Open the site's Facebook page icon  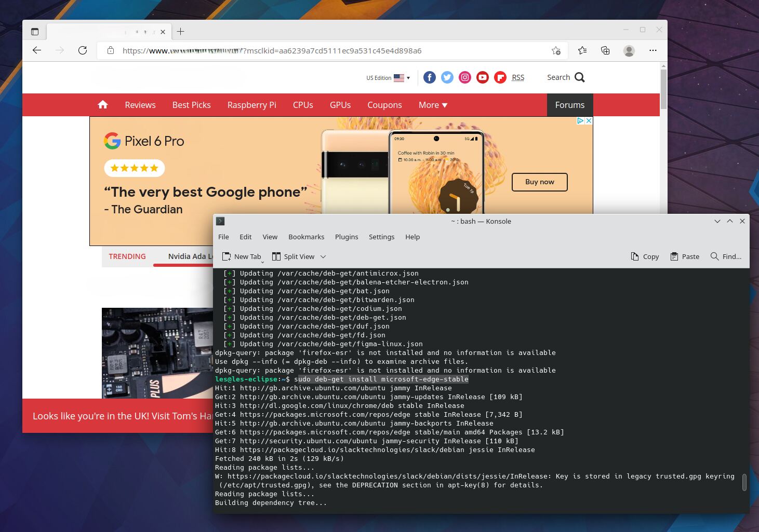coord(430,77)
